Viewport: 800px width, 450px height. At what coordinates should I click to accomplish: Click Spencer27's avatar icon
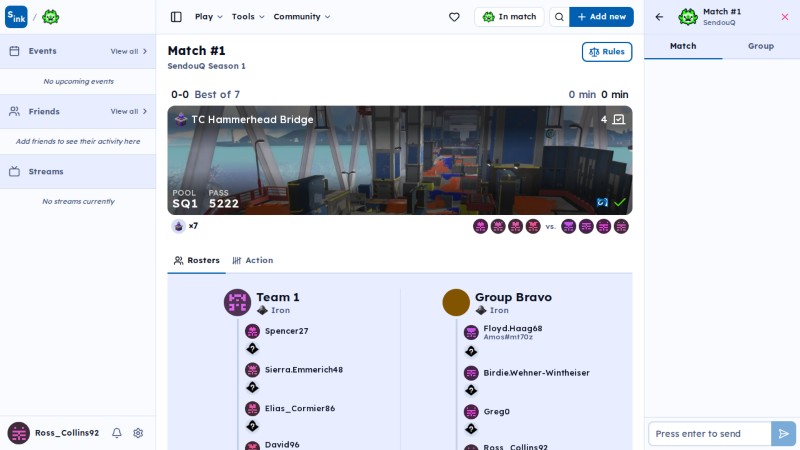[252, 331]
